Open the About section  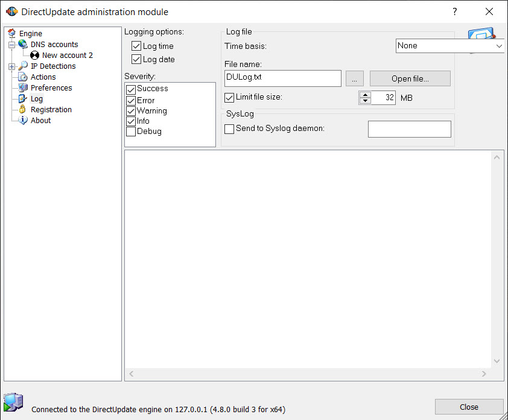coord(40,120)
